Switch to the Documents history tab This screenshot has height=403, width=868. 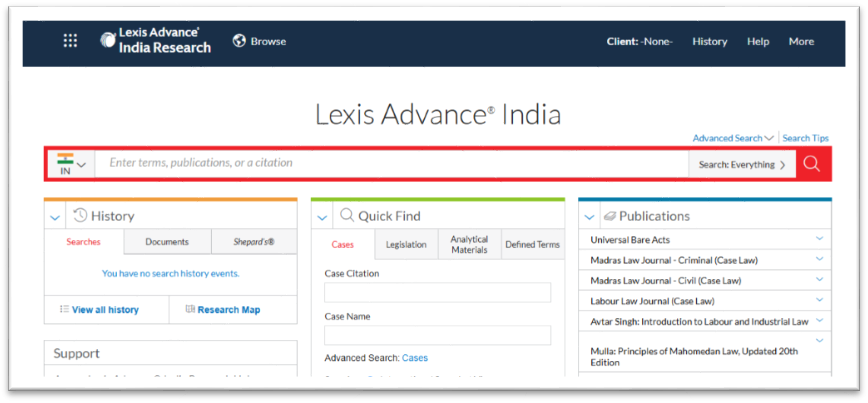167,242
